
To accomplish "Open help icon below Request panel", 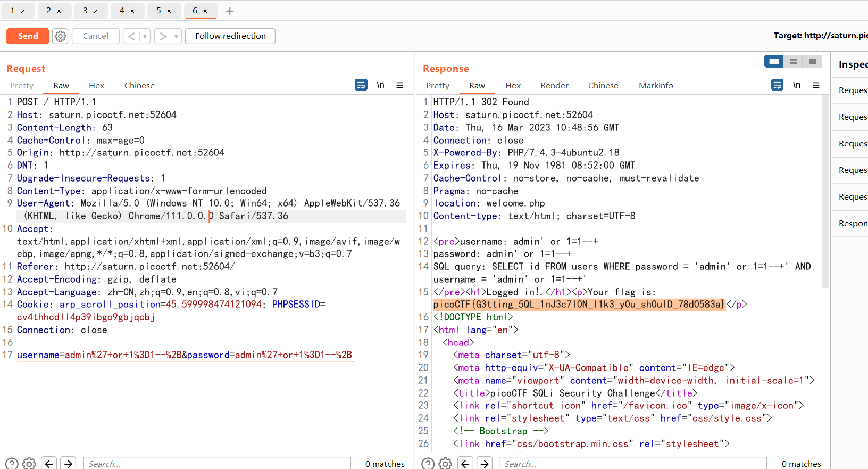I will 12,464.
